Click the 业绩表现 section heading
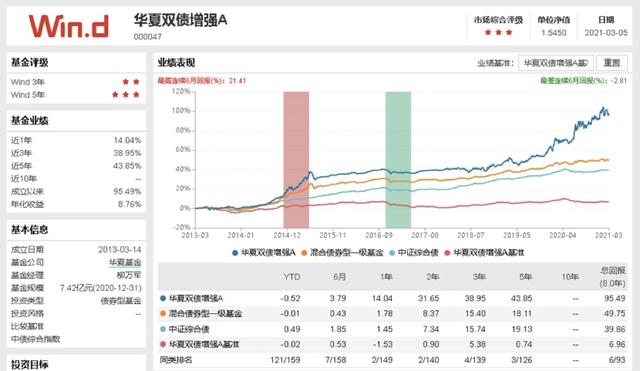 [x=176, y=63]
